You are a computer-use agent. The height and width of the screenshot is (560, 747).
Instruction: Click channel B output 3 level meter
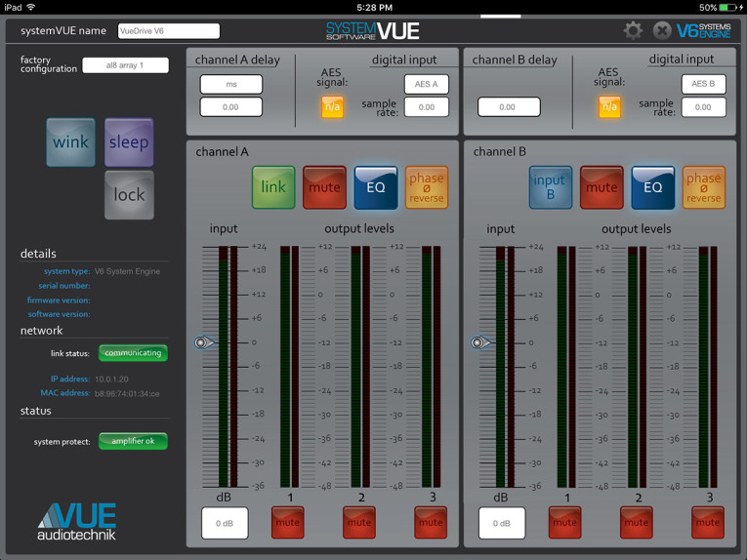708,367
